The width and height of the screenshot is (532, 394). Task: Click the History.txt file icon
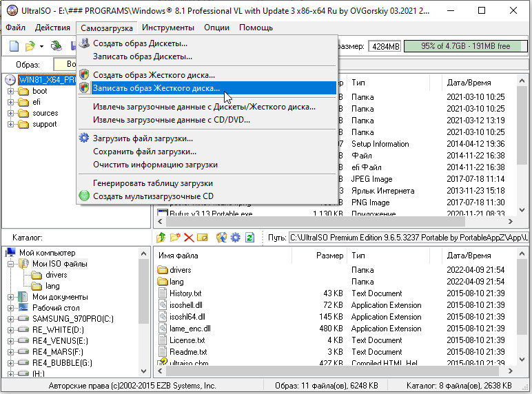[163, 293]
